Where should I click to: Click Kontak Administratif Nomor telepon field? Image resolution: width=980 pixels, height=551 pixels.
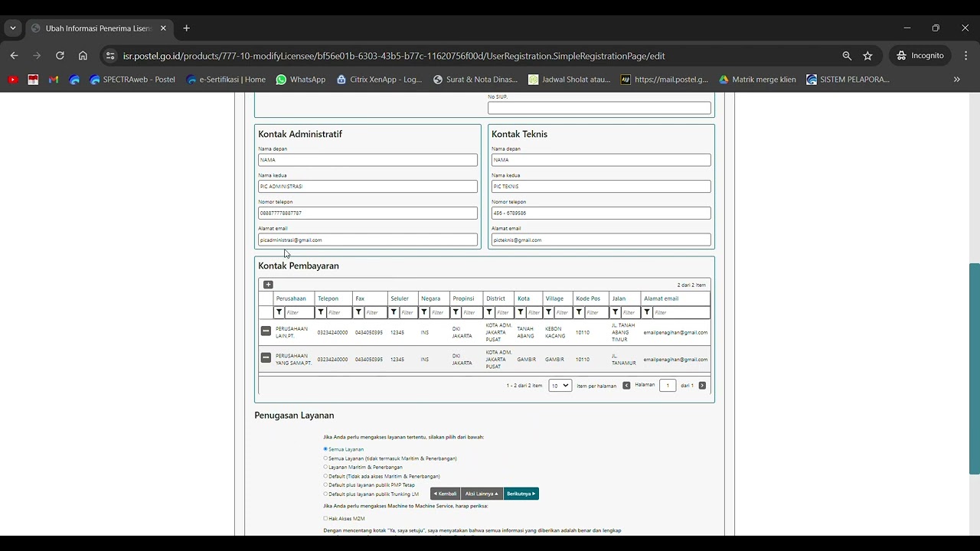[367, 213]
